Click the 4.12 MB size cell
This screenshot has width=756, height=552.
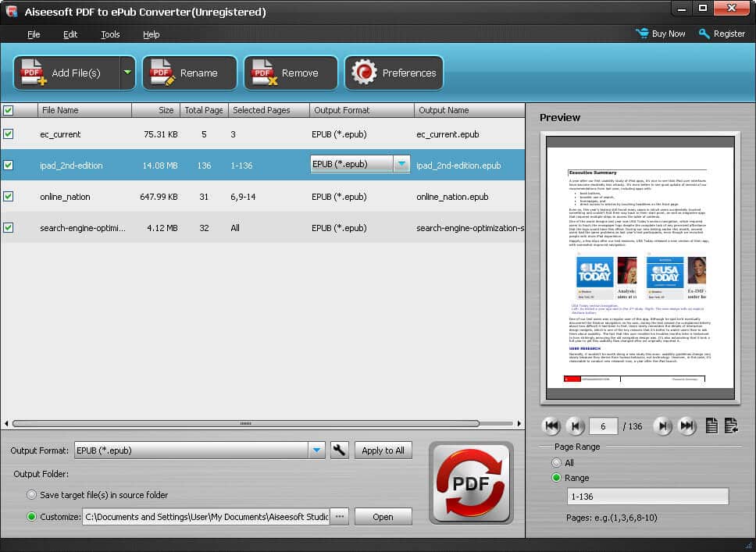tap(162, 227)
